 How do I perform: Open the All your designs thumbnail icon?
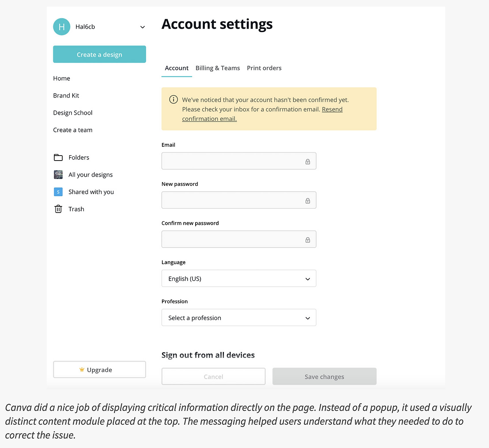tap(58, 175)
